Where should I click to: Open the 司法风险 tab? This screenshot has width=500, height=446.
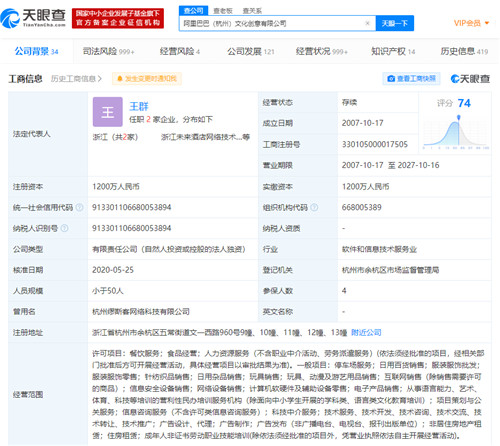[108, 51]
